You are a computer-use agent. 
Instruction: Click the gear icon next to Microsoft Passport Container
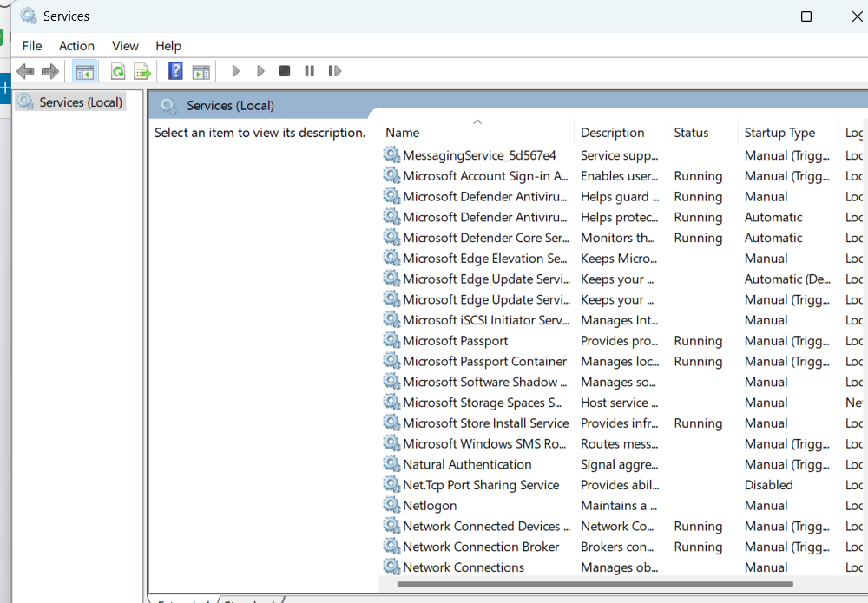point(392,361)
